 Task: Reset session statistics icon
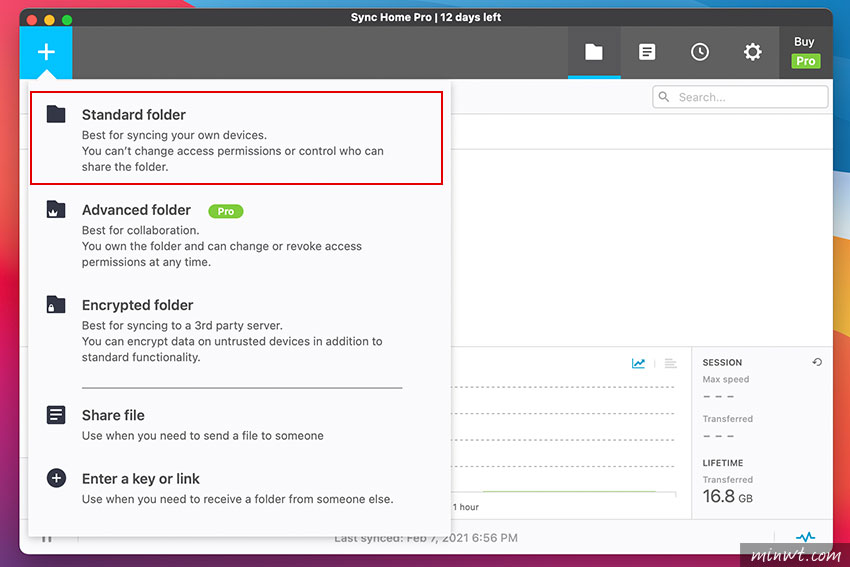tap(817, 362)
